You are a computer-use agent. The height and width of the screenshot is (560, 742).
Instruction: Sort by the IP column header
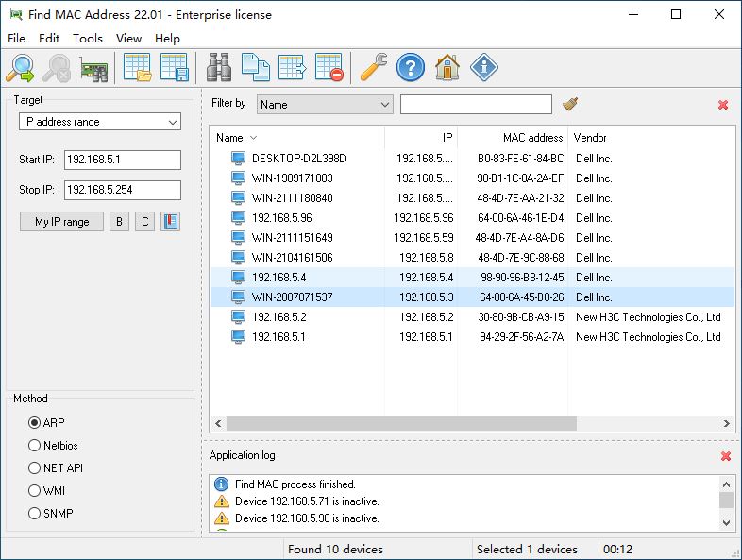(x=421, y=138)
